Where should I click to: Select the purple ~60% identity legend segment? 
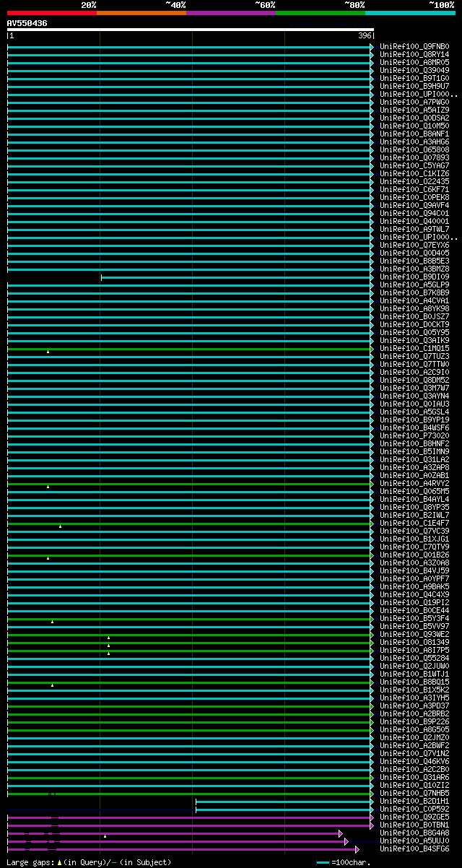pyautogui.click(x=230, y=13)
